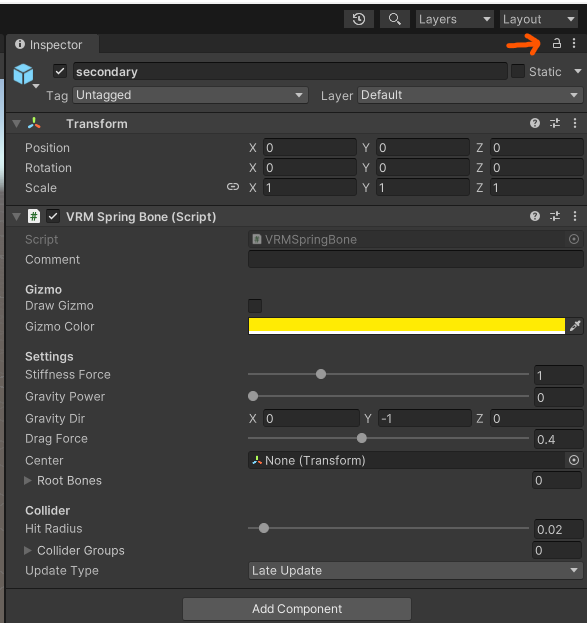This screenshot has height=623, width=587.
Task: Open the Layers dropdown menu
Action: tap(455, 19)
